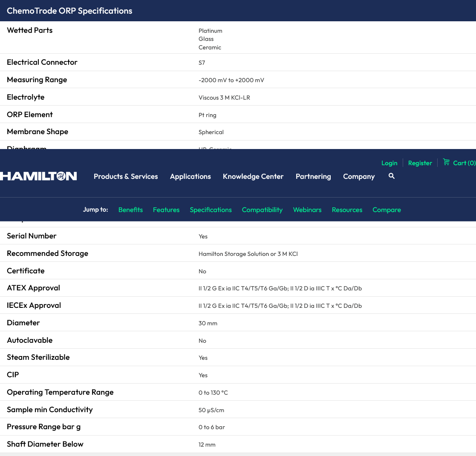The width and height of the screenshot is (476, 456).
Task: Jump to Features section
Action: click(x=166, y=209)
